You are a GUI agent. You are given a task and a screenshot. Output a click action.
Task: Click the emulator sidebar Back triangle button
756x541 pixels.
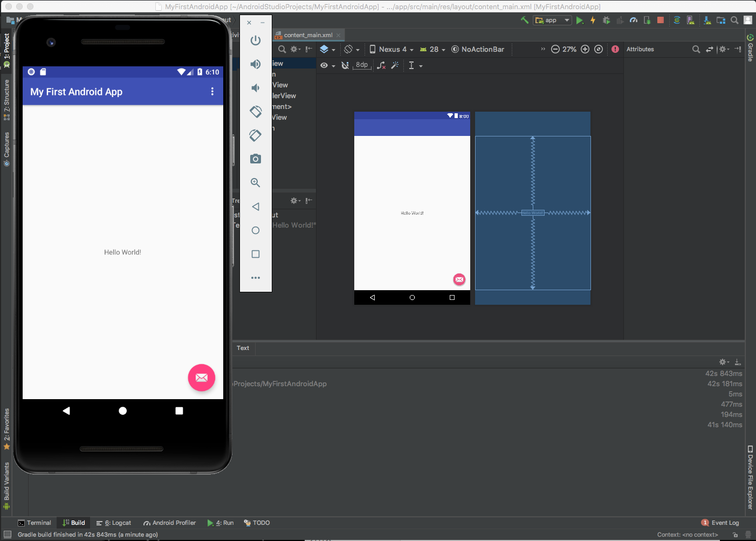tap(256, 207)
